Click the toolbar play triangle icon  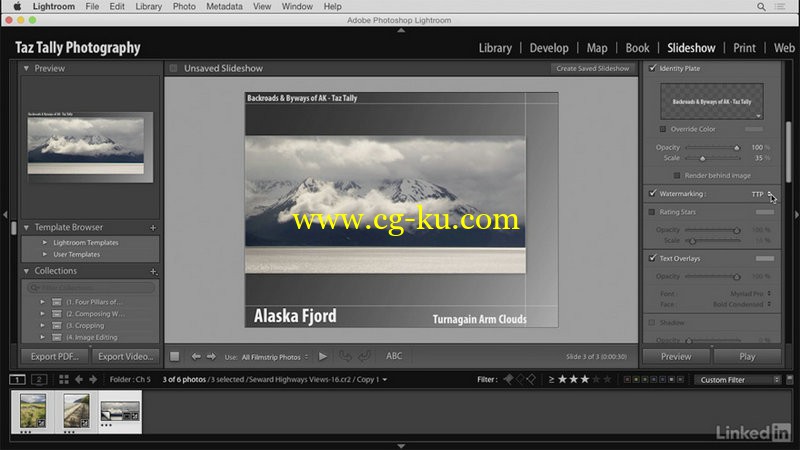point(323,357)
